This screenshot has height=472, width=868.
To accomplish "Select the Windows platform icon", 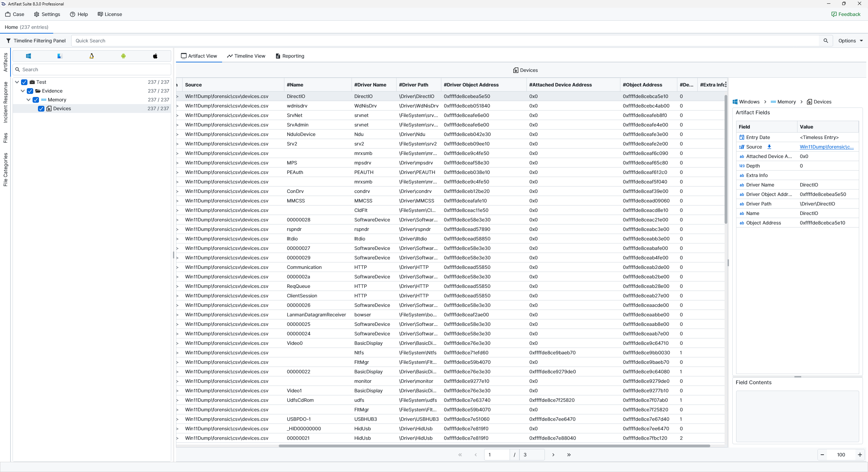I will 28,56.
